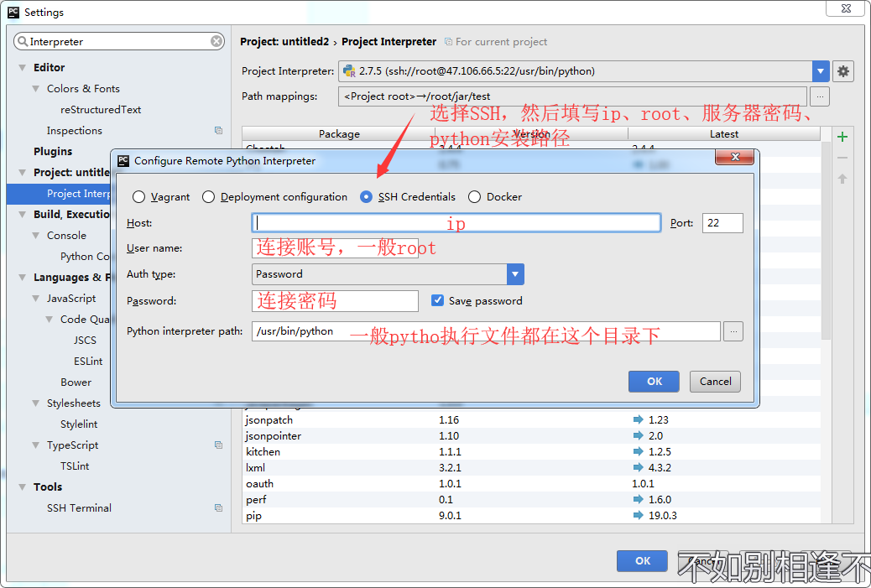Image resolution: width=871 pixels, height=588 pixels.
Task: Click the Port input field
Action: tap(722, 222)
